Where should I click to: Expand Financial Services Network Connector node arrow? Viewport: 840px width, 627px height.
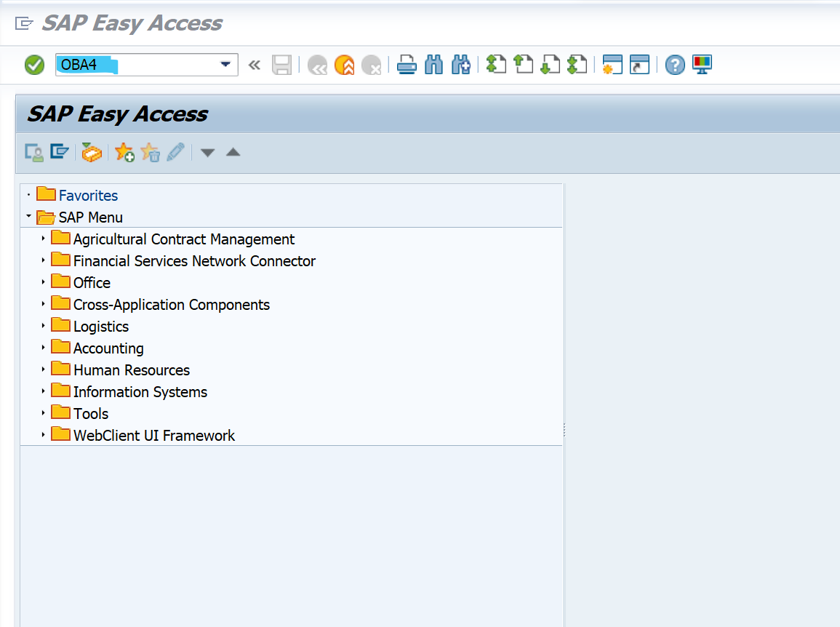(44, 260)
